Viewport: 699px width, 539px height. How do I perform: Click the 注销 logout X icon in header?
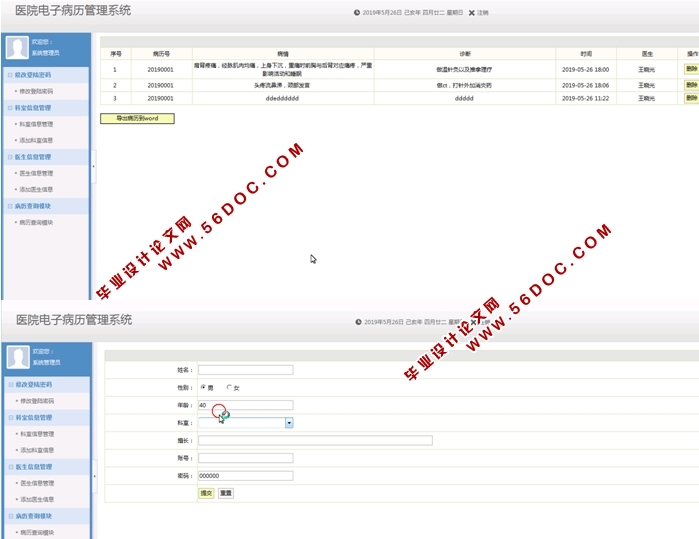point(472,13)
